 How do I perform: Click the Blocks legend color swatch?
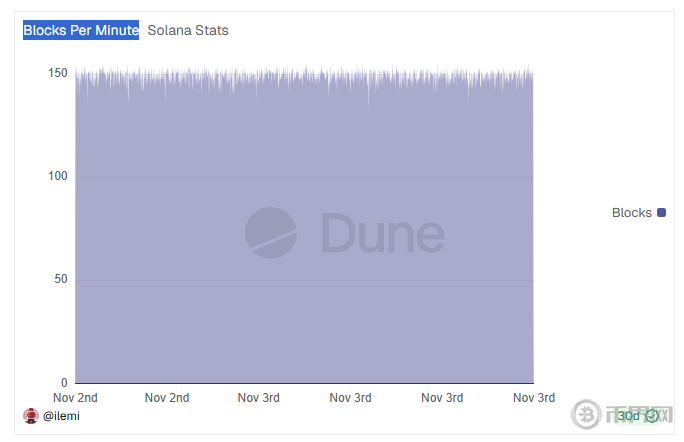tap(662, 213)
